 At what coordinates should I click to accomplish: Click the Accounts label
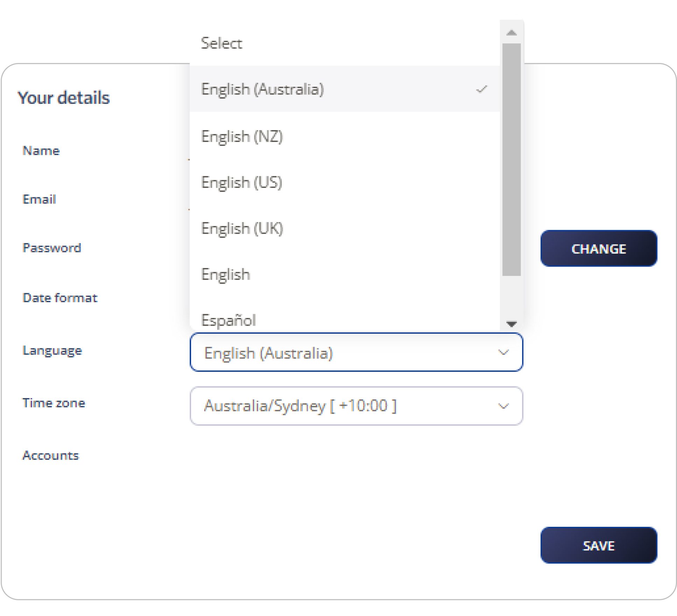[51, 455]
